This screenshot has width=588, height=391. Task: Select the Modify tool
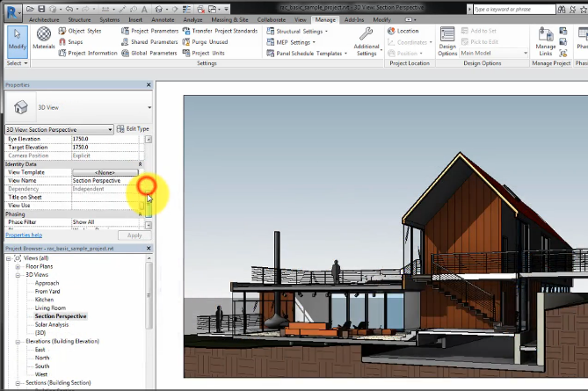(x=17, y=39)
